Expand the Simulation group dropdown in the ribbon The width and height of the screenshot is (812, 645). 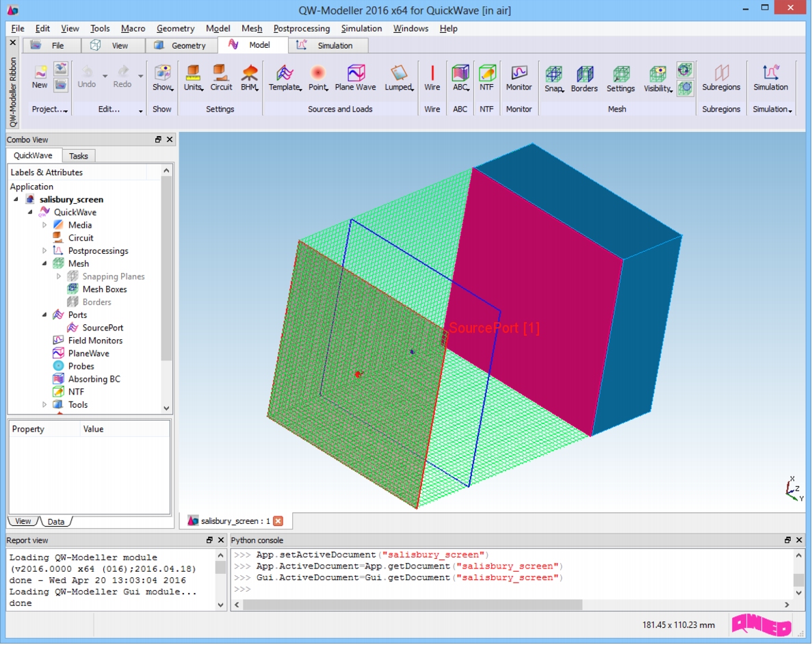tap(772, 109)
